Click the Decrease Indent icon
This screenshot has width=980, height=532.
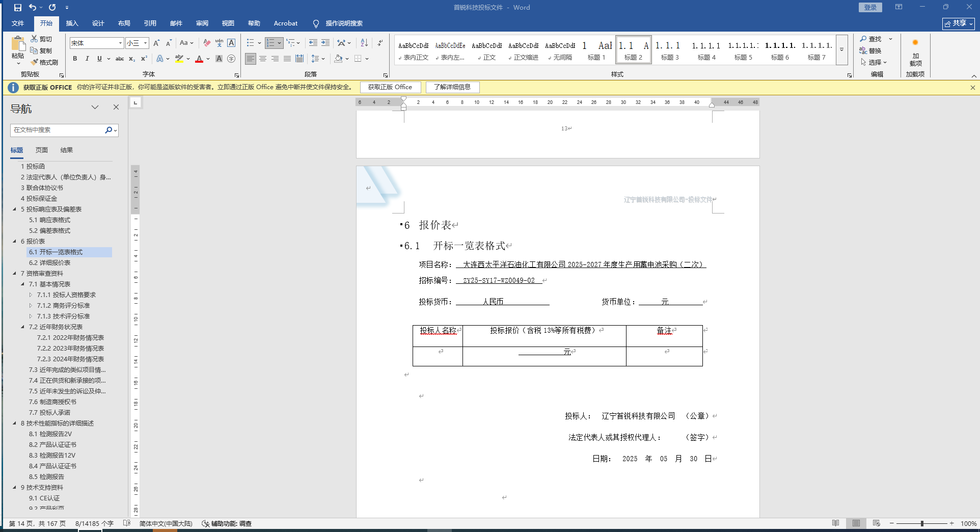[x=313, y=43]
